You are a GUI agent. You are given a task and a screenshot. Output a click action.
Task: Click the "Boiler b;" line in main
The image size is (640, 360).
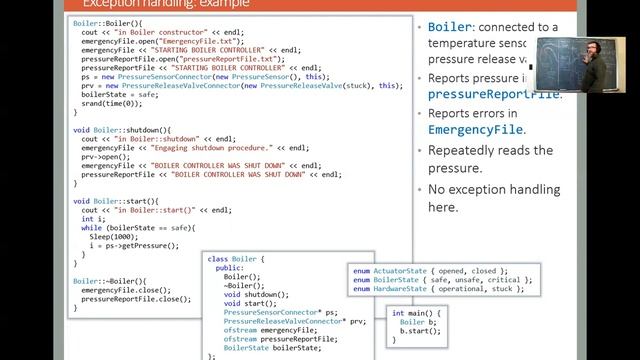pyautogui.click(x=418, y=322)
